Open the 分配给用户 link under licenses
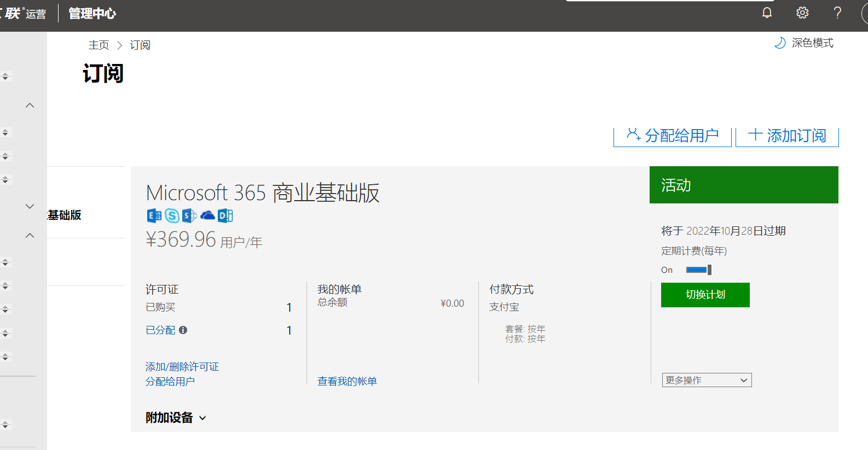This screenshot has height=450, width=868. [170, 381]
